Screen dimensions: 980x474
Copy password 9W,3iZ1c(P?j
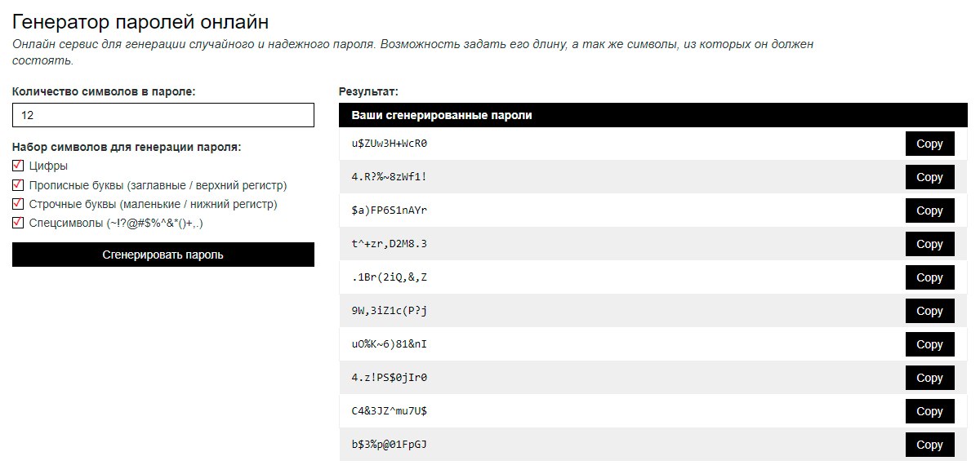(x=929, y=311)
